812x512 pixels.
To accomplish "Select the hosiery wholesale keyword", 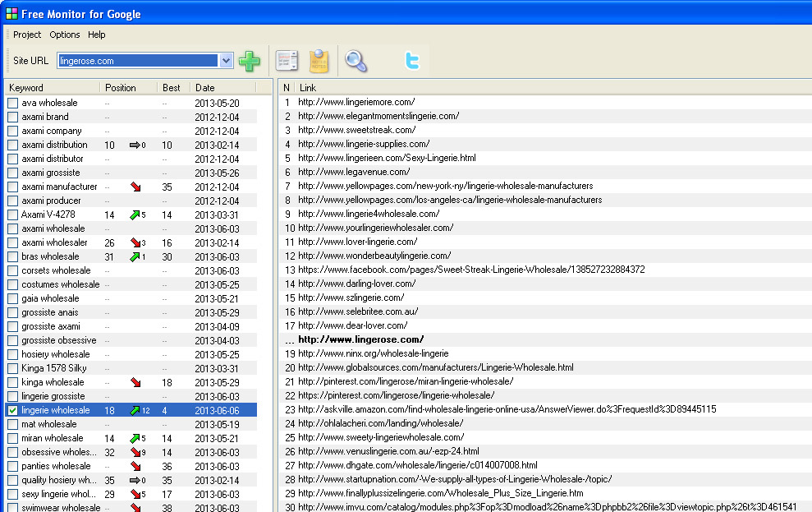I will pyautogui.click(x=55, y=354).
